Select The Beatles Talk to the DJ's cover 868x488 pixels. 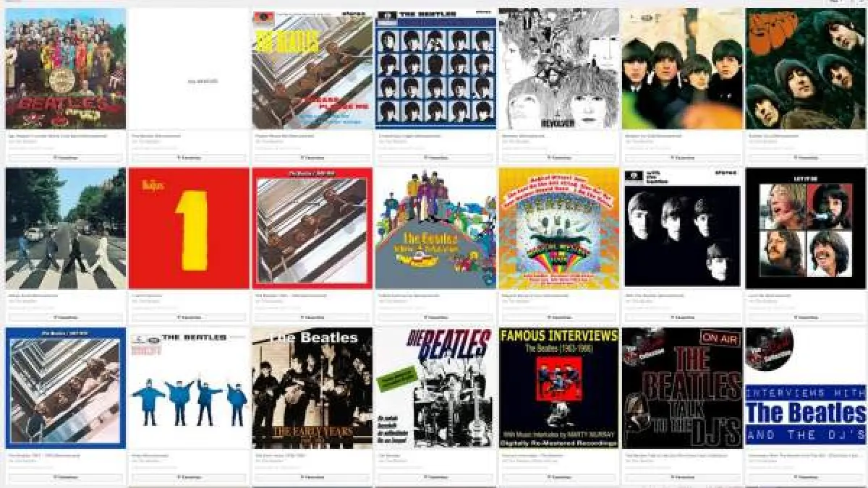click(683, 388)
